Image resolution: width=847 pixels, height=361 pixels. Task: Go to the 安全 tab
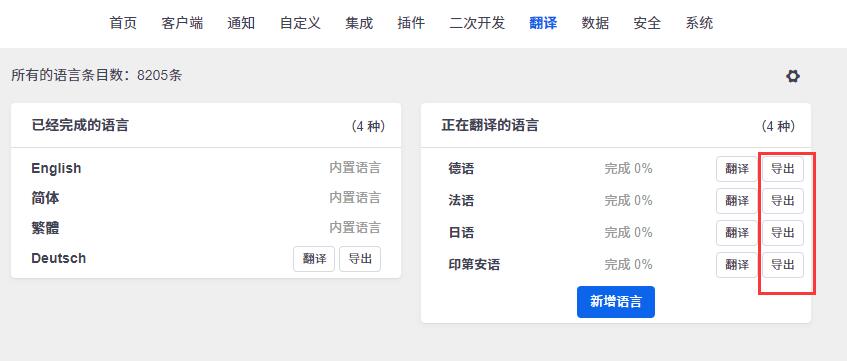[647, 23]
